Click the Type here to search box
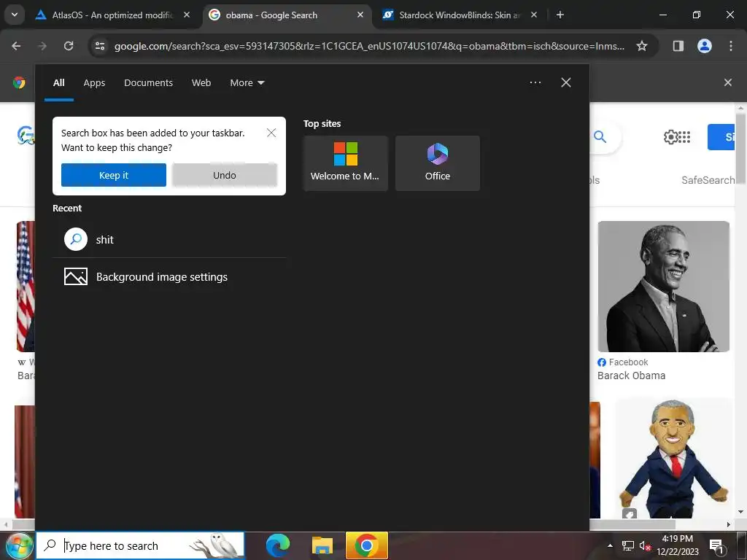The image size is (747, 560). (140, 545)
